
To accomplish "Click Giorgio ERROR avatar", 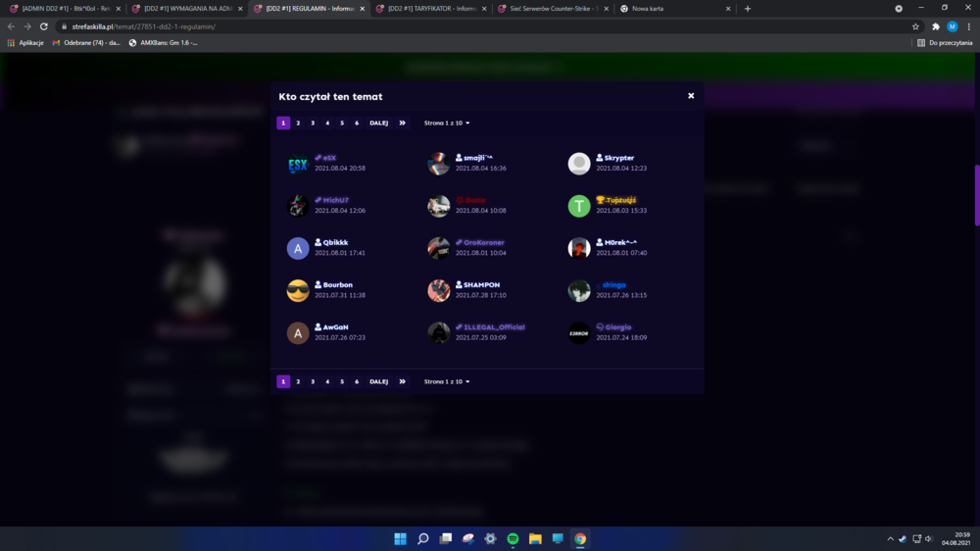I will pos(579,332).
